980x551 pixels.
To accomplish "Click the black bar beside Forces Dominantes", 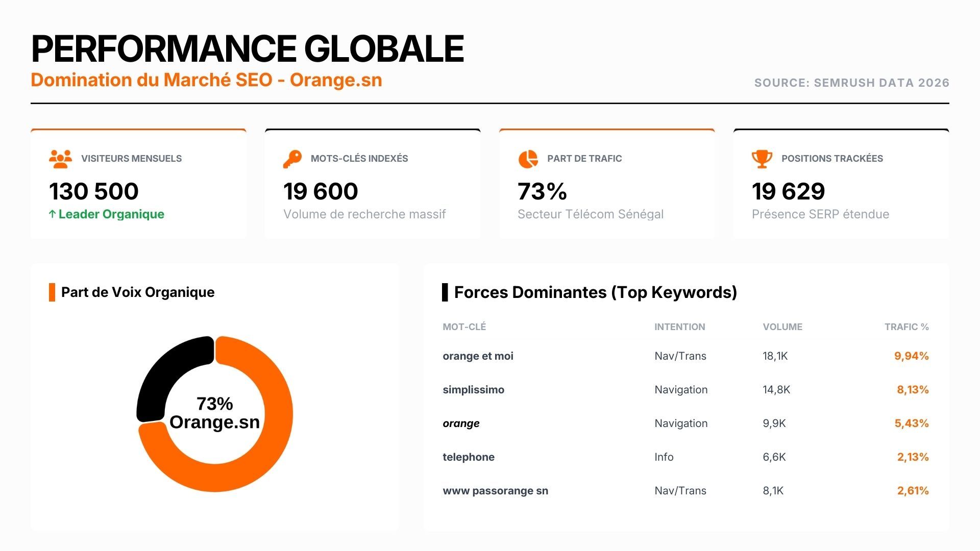I will click(x=445, y=292).
